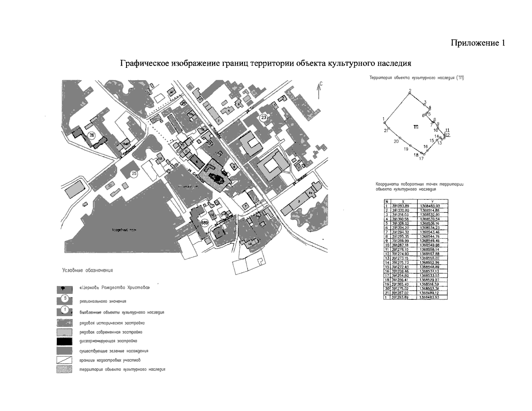The width and height of the screenshot is (532, 411).
Task: Click turning point 20 on boundary diagram
Action: (x=400, y=138)
